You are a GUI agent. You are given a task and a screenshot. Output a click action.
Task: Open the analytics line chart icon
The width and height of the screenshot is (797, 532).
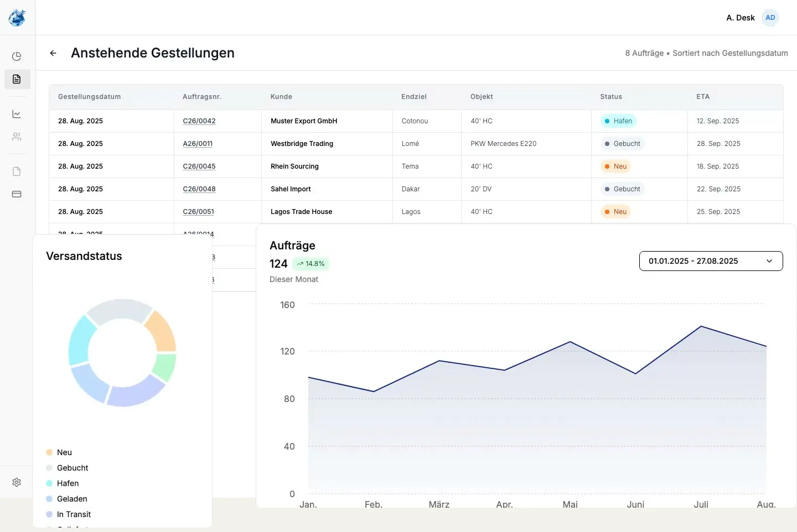(17, 114)
